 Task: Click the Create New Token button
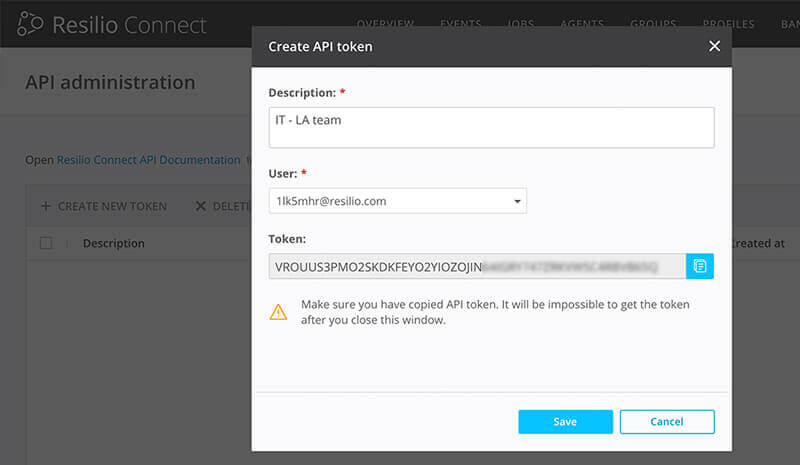point(104,206)
